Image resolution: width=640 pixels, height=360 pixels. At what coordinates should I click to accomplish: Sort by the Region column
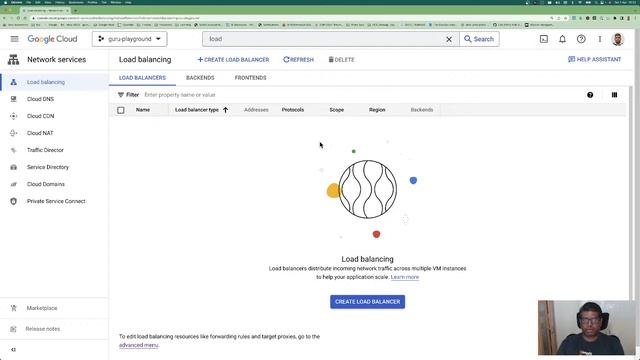tap(377, 110)
